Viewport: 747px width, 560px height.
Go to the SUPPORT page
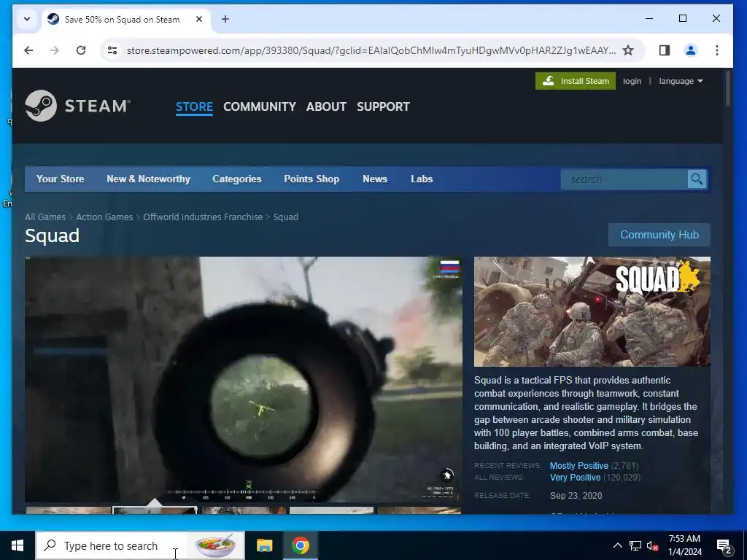383,106
